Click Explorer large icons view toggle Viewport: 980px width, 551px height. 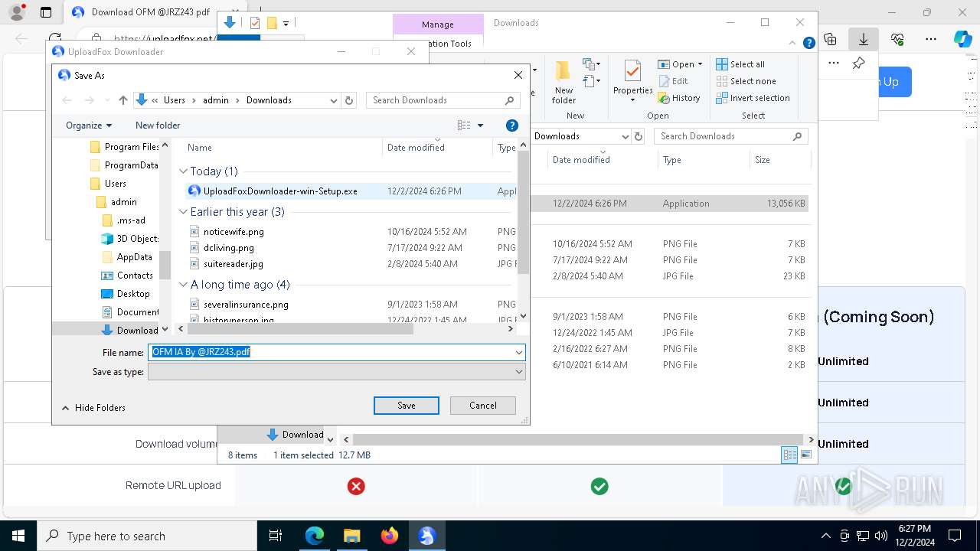[x=805, y=455]
